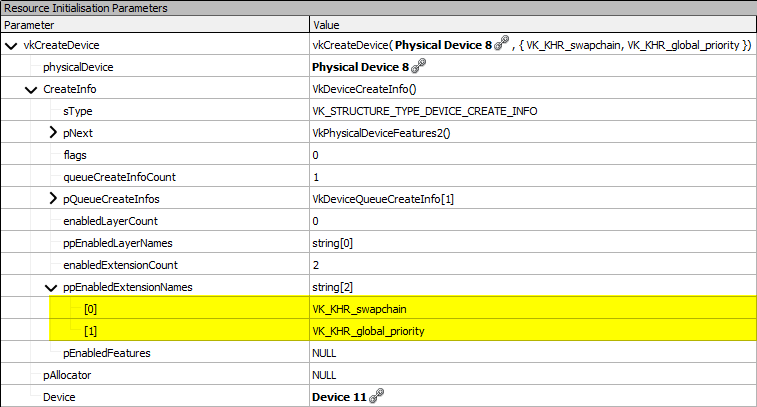Open Physical Device 8 link in physicalDevice row
The height and width of the screenshot is (407, 757).
tap(360, 67)
